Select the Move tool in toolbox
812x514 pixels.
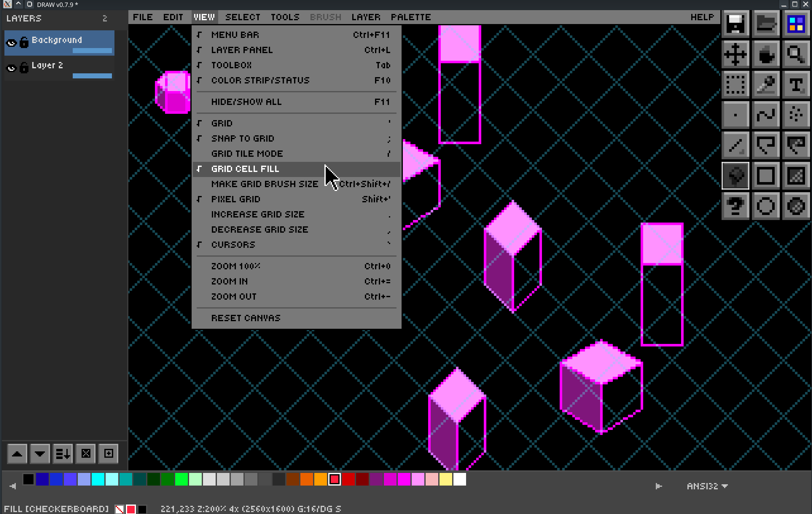coord(735,54)
